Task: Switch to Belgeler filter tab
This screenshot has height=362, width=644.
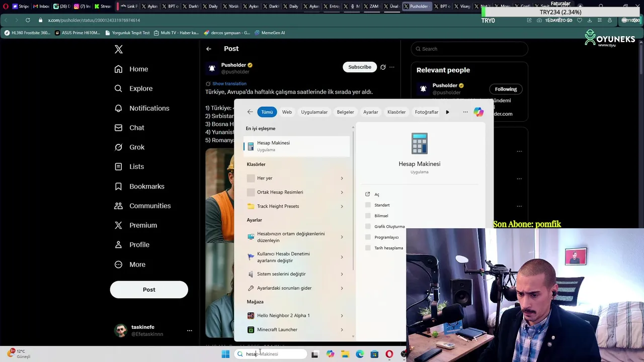Action: 345,112
